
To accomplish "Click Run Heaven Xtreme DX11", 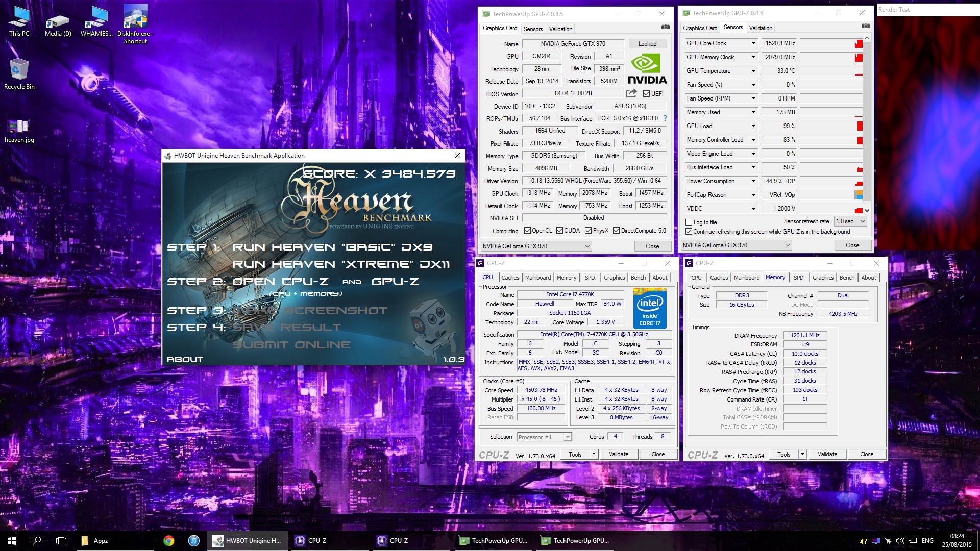I will tap(341, 264).
